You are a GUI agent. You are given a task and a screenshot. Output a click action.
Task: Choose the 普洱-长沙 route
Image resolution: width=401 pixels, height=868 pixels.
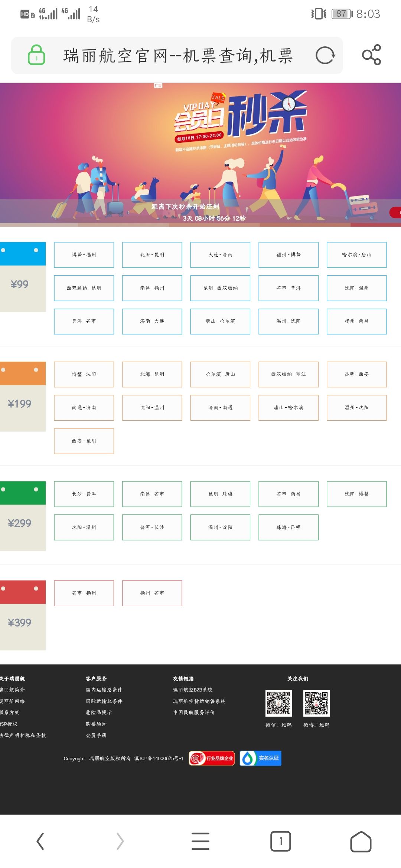(152, 527)
